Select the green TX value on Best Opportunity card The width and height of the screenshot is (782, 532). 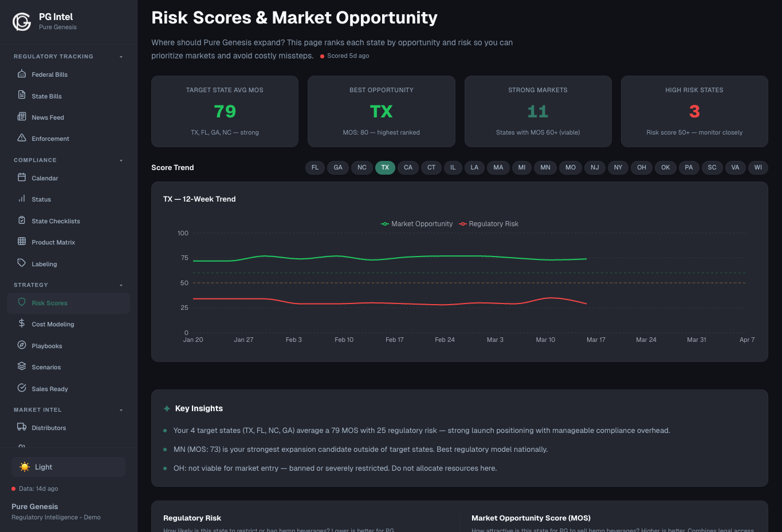(381, 111)
